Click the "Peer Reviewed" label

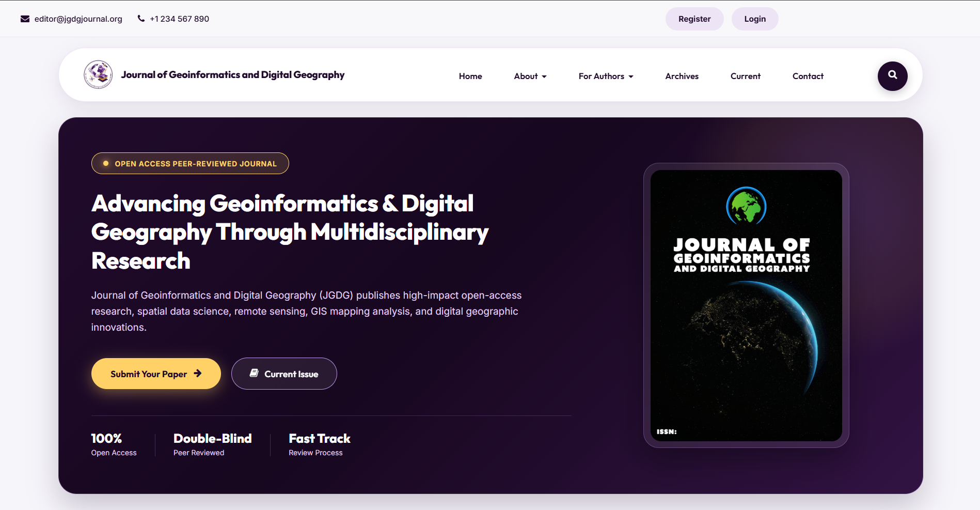click(x=199, y=453)
